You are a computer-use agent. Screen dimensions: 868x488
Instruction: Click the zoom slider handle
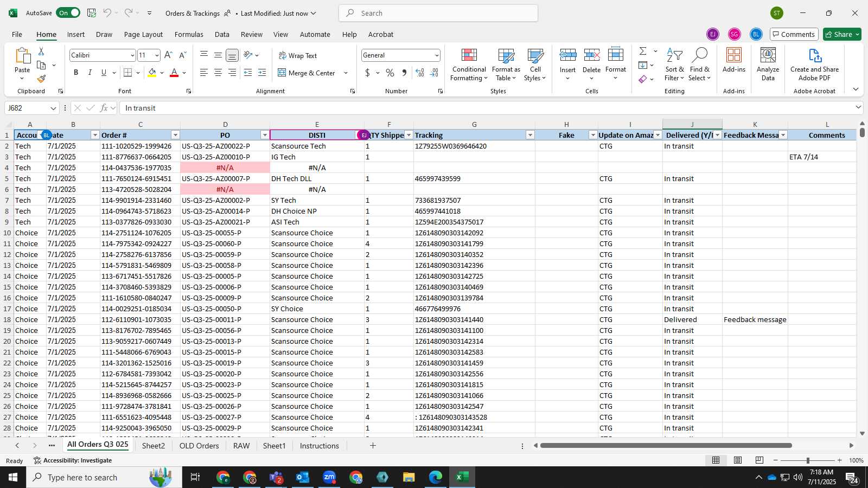tap(808, 460)
